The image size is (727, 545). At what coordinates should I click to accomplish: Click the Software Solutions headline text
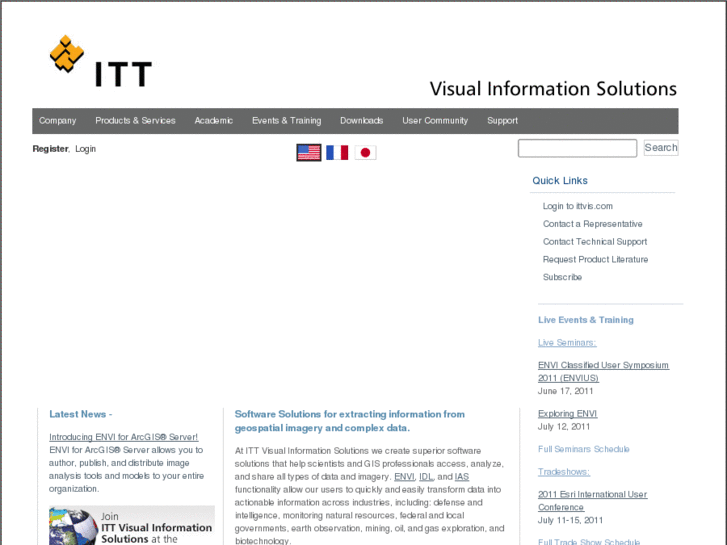(350, 421)
